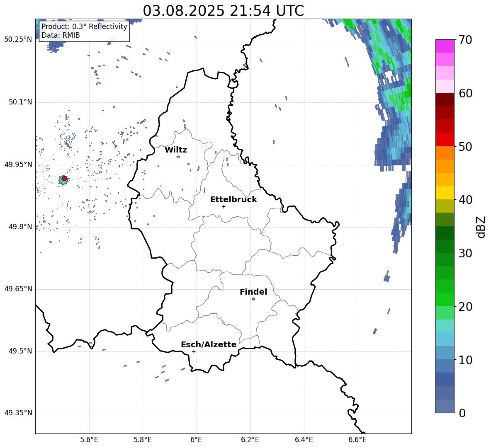Viewport: 491px width, 448px height.
Task: Click the Wiltz station cross marker
Action: click(x=178, y=157)
